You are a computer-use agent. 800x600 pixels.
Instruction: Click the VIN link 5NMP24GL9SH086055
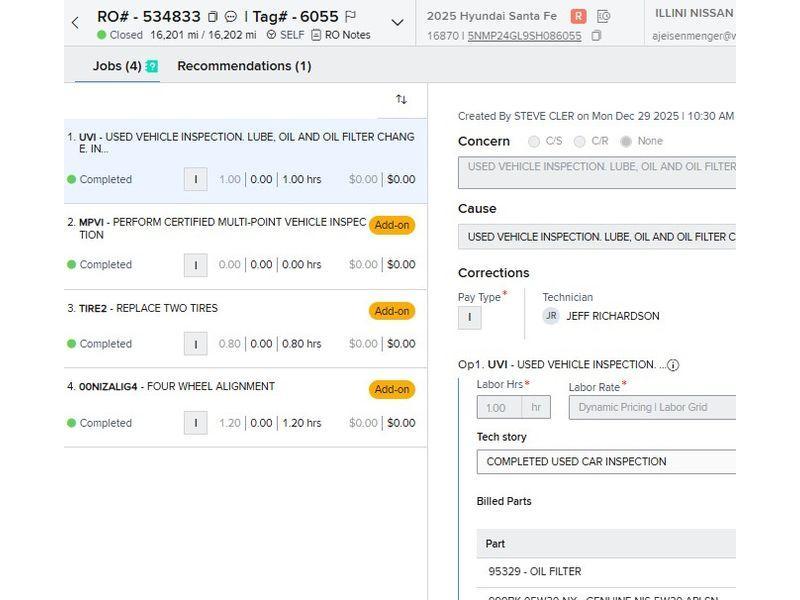point(524,36)
